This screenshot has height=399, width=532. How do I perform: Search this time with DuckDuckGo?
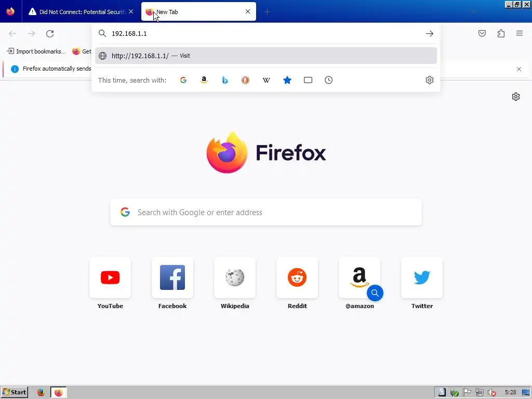point(245,80)
